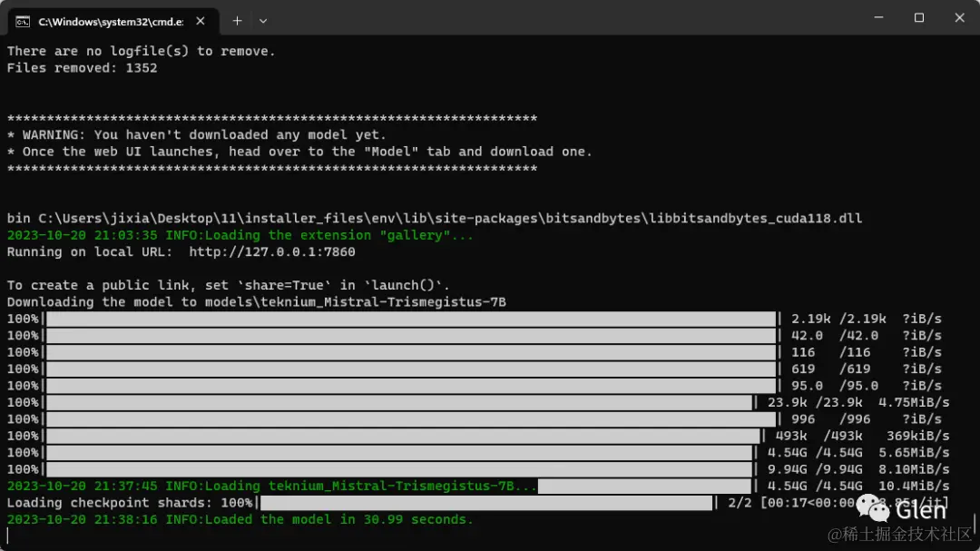Click the '116 /116' value
The height and width of the screenshot is (551, 980).
[830, 353]
